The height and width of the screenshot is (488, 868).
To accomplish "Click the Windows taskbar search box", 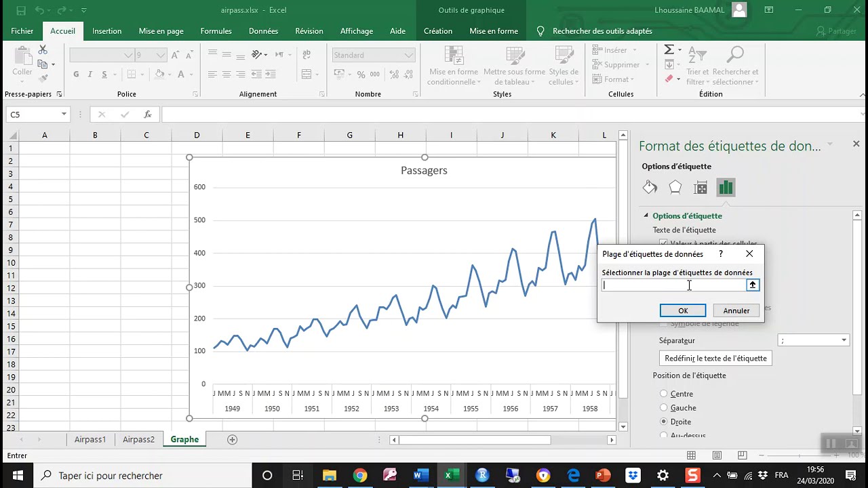I will click(x=142, y=475).
